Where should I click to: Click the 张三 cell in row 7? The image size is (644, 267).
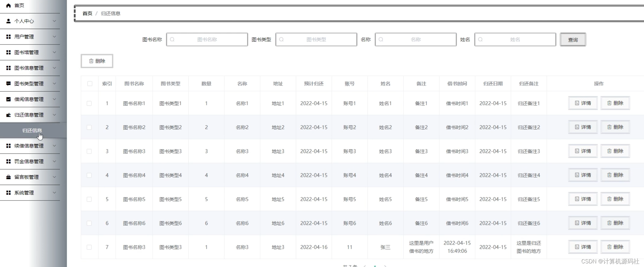pyautogui.click(x=385, y=247)
